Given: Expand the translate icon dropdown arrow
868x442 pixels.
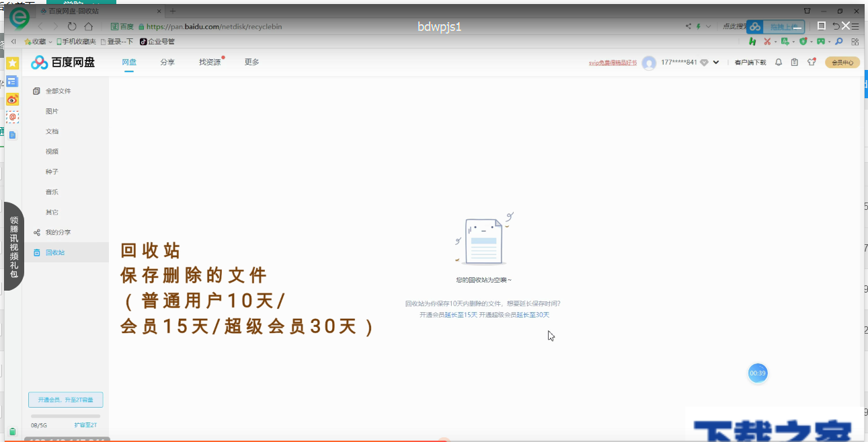Looking at the screenshot, I should [793, 42].
